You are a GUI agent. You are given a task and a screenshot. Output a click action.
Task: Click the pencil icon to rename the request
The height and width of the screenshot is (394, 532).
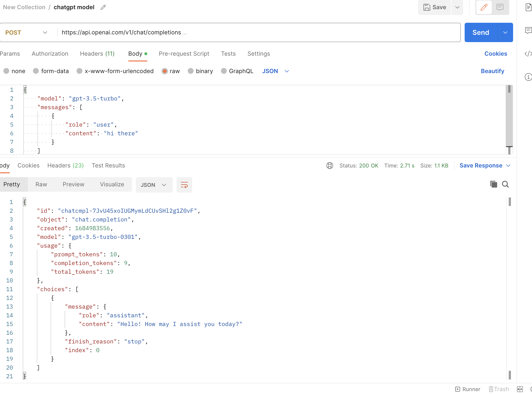click(103, 7)
